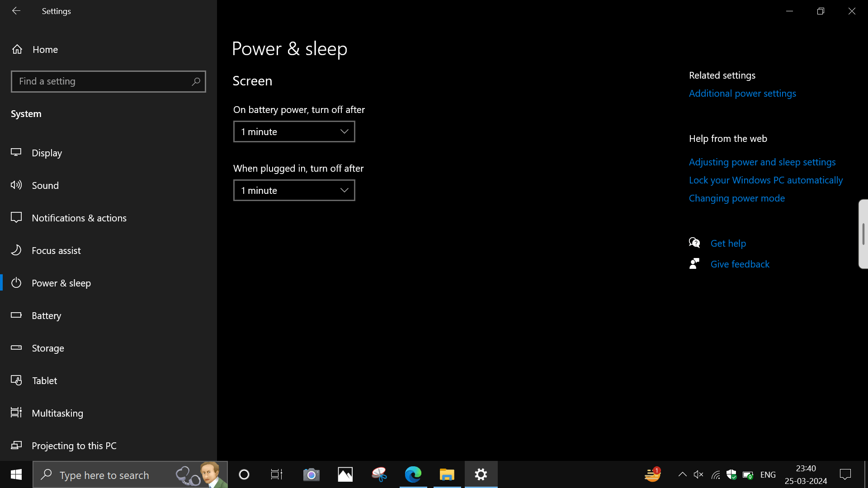868x488 pixels.
Task: Select Display in the sidebar
Action: pyautogui.click(x=47, y=153)
